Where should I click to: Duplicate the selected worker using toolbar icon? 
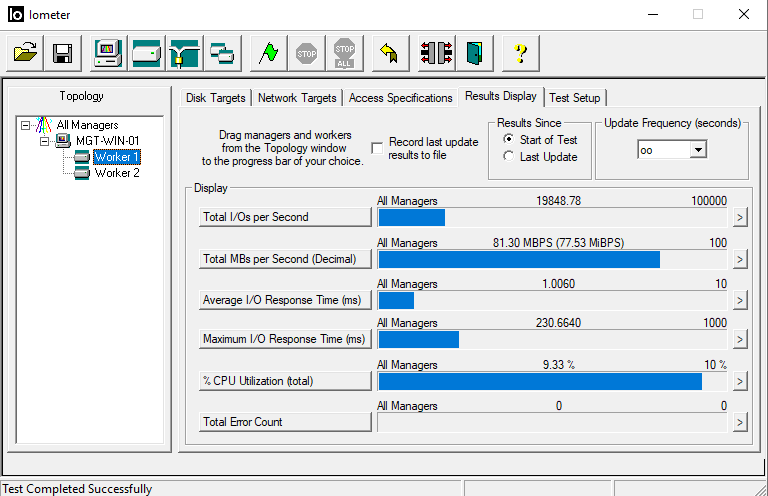click(222, 53)
